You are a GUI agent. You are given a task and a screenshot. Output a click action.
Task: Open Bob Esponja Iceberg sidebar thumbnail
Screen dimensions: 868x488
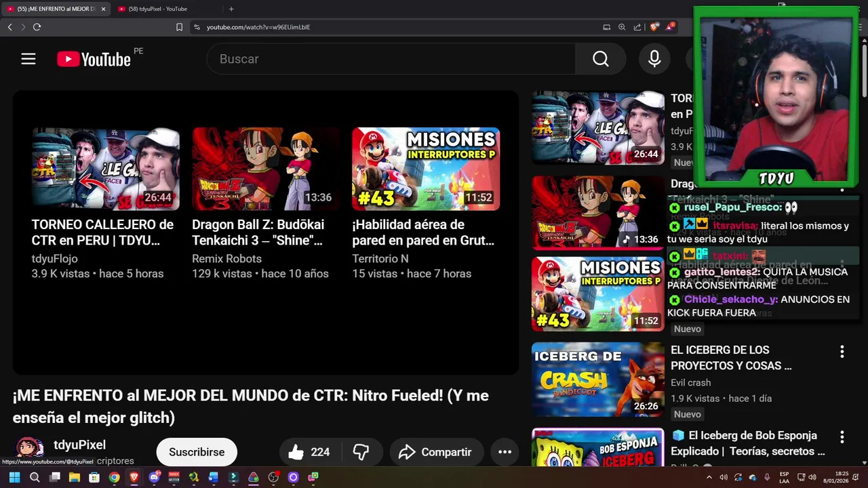[598, 447]
